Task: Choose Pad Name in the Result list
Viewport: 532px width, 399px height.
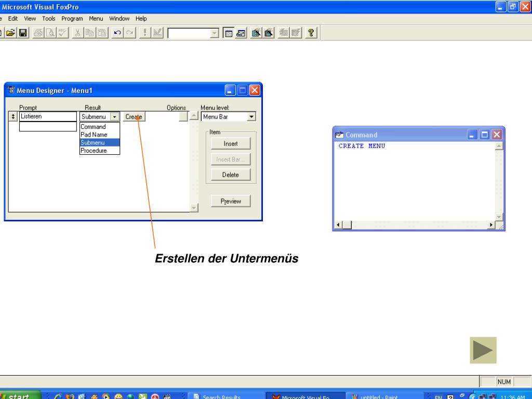Action: (x=99, y=135)
